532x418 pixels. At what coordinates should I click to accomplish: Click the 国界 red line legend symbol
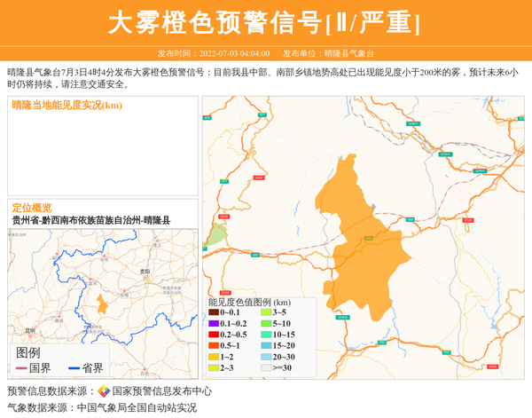tap(21, 368)
